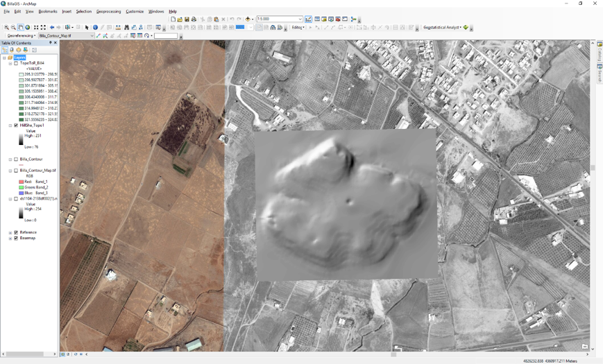Screen dimensions: 603x364
Task: Collapse the Layers data frame
Action: [x=4, y=58]
